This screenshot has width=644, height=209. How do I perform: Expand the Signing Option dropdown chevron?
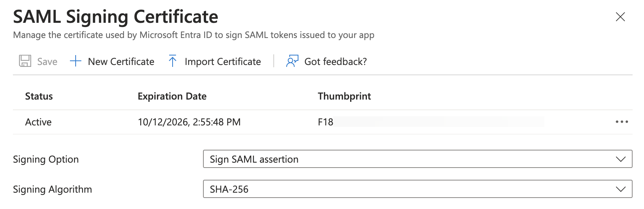620,159
